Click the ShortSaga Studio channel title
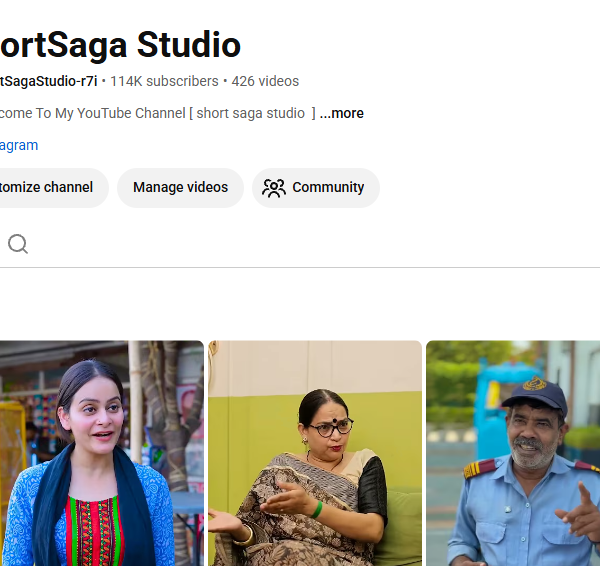This screenshot has height=566, width=600. (x=120, y=45)
